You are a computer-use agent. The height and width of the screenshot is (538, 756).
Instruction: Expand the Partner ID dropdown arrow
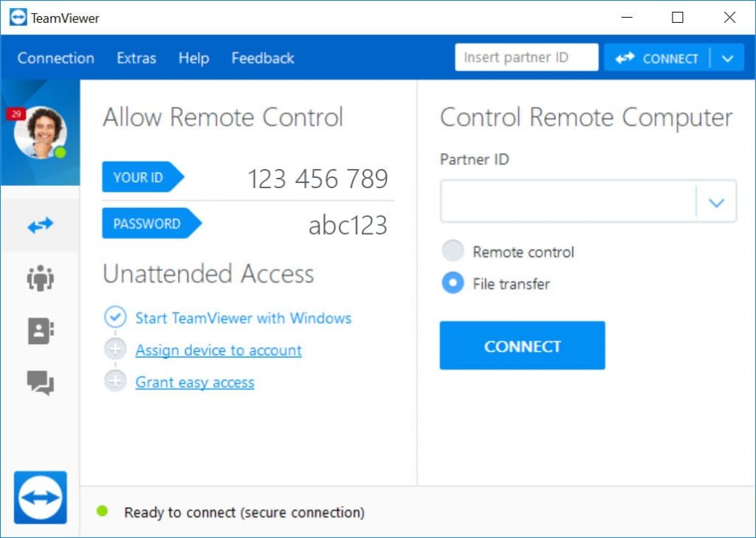(x=717, y=201)
